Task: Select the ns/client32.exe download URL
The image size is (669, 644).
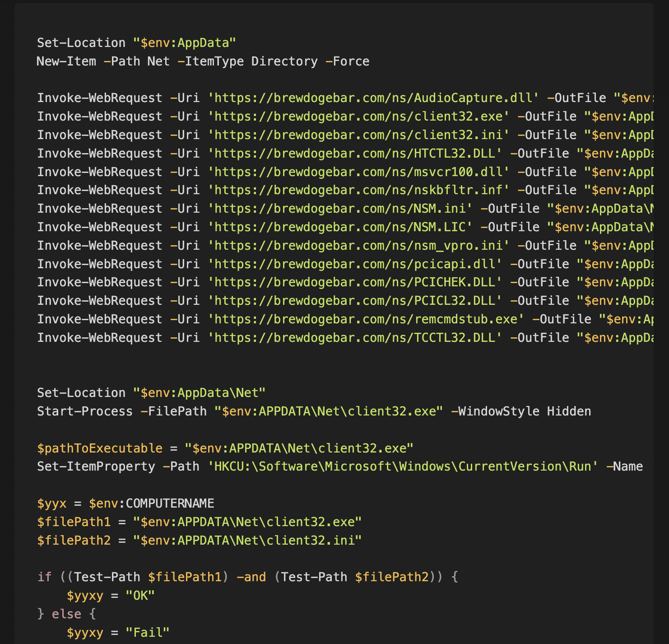Action: (358, 117)
